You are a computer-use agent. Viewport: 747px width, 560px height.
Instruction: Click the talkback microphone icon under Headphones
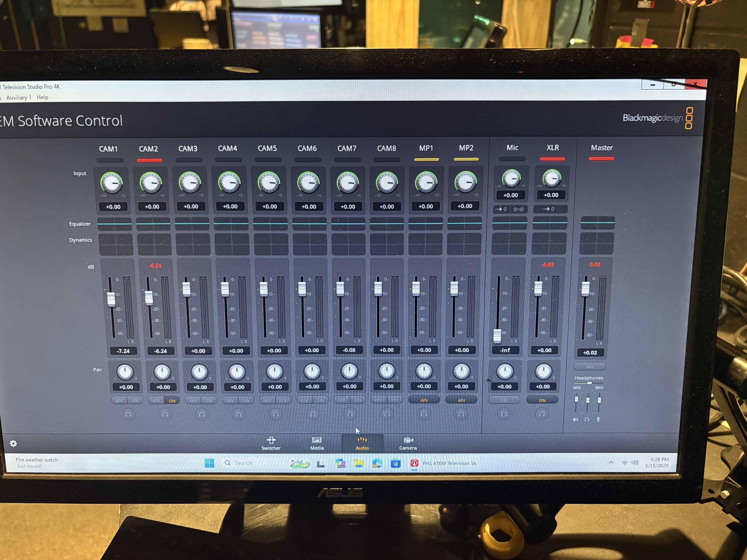pos(598,419)
